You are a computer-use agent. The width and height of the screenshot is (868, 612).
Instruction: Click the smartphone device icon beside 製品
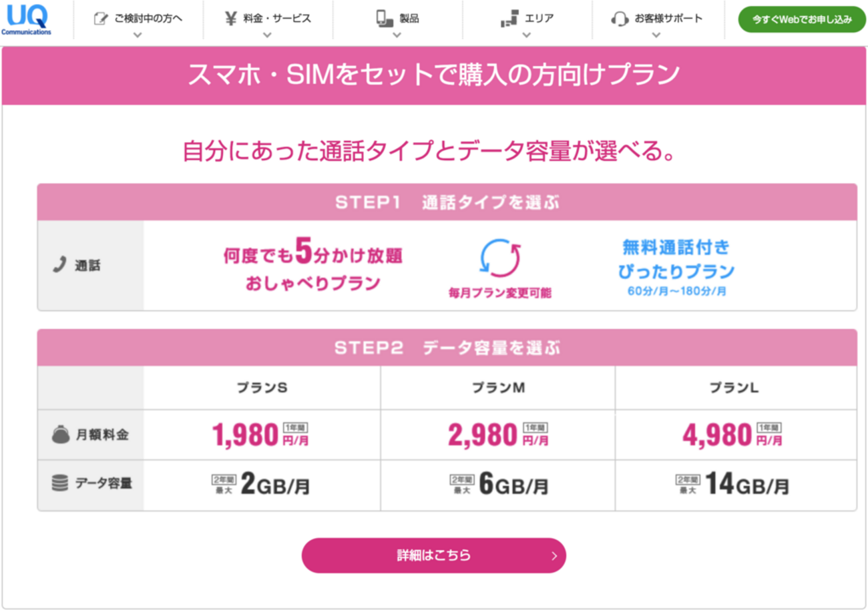tap(385, 19)
